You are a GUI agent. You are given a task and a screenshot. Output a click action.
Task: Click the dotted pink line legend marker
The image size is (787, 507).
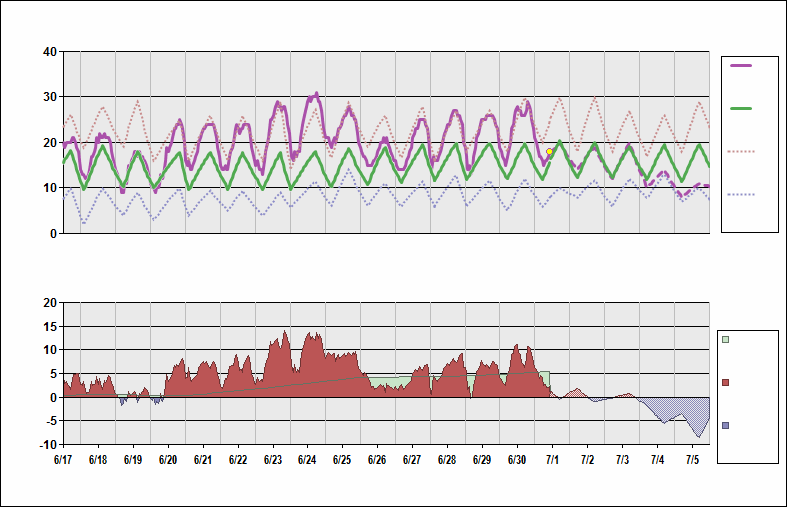coord(741,151)
